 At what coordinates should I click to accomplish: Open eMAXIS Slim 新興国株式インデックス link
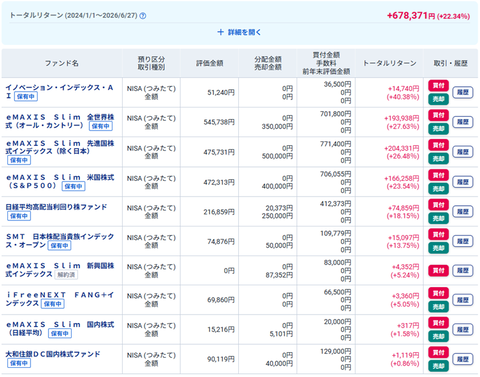click(60, 270)
